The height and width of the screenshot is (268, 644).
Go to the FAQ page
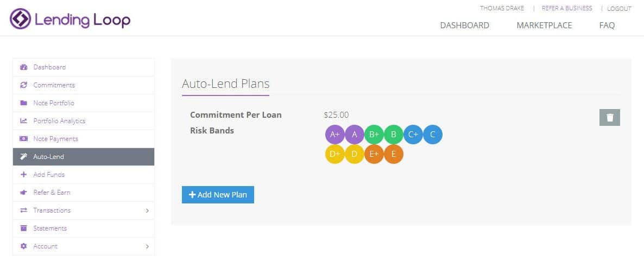click(607, 25)
